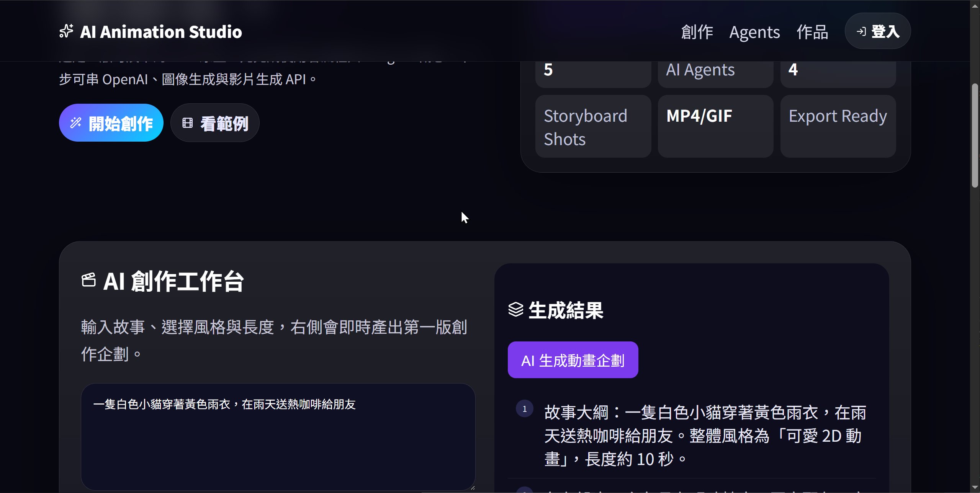This screenshot has width=980, height=493.
Task: Click the AI 創作工作台 heading
Action: point(173,281)
